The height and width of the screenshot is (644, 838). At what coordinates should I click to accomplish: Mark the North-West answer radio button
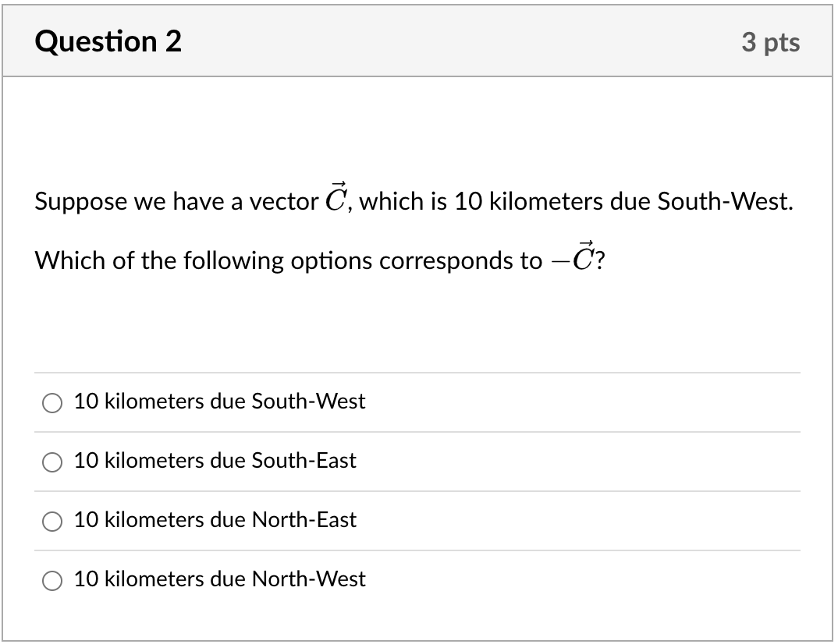tap(51, 580)
